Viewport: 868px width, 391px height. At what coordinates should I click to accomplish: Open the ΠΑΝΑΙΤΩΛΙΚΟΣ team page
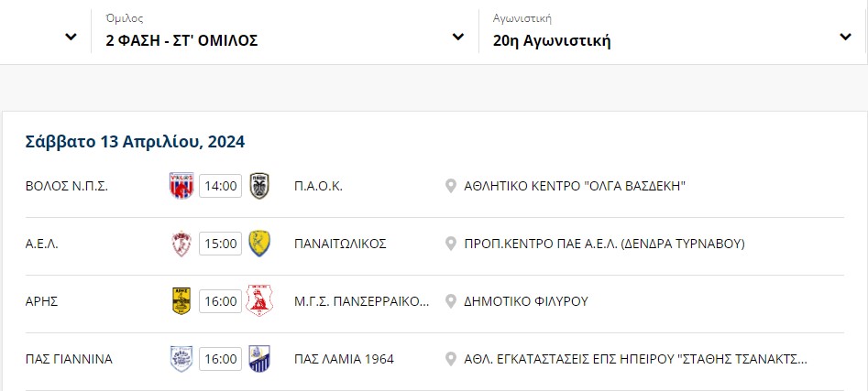(x=340, y=244)
